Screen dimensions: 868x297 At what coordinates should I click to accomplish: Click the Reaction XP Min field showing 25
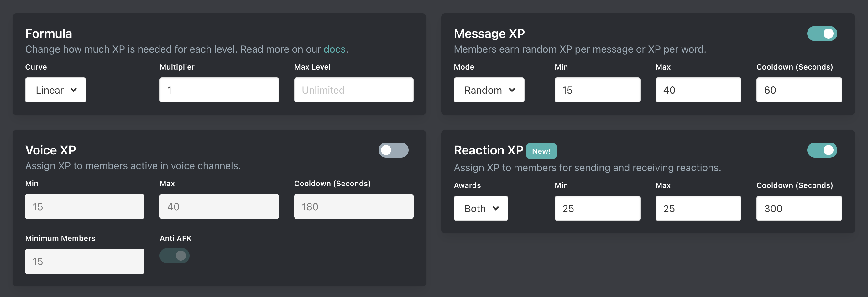coord(597,208)
